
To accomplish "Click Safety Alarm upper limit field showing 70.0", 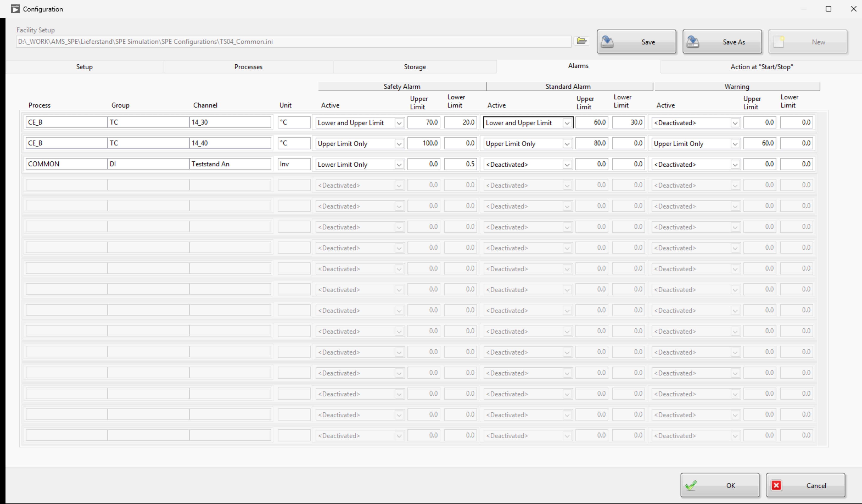I will point(423,122).
